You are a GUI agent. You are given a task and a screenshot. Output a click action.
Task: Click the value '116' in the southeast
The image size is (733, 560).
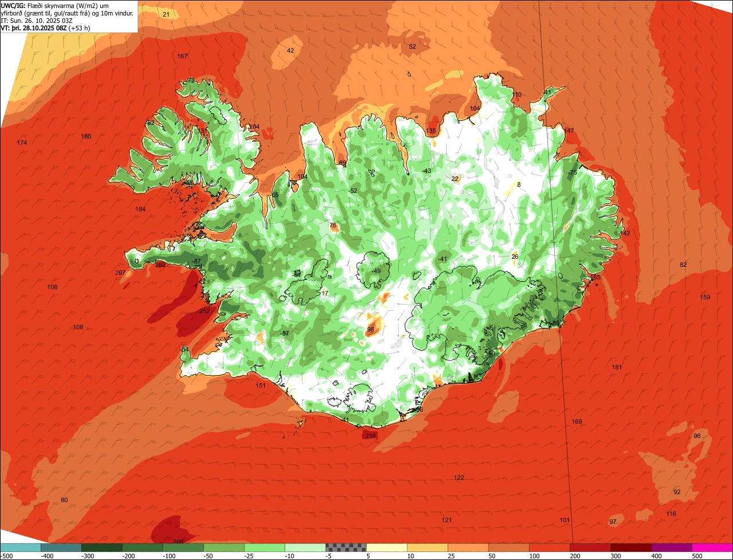point(671,514)
